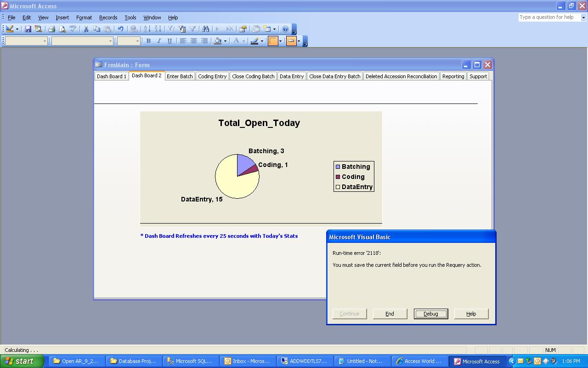The height and width of the screenshot is (368, 588).
Task: Open the Font name combo box
Action: [82, 41]
